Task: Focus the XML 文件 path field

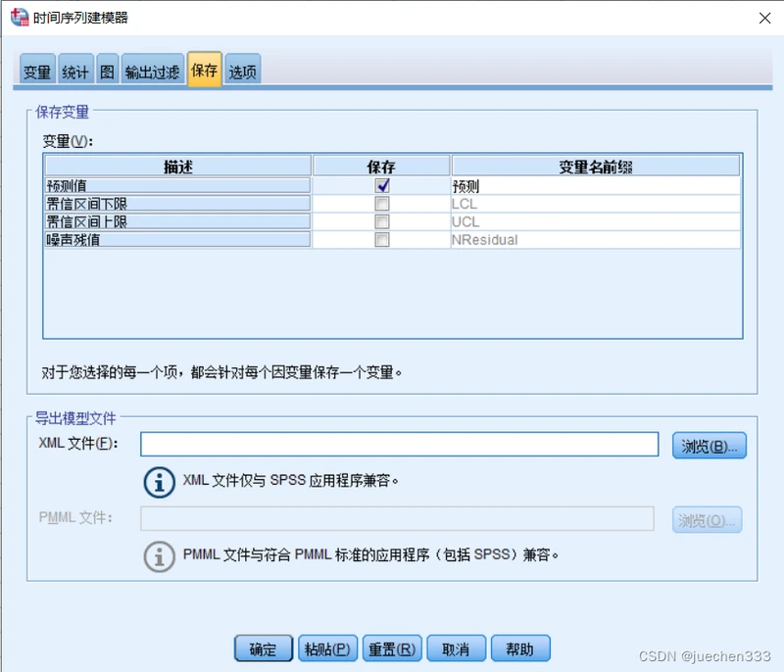Action: [399, 444]
